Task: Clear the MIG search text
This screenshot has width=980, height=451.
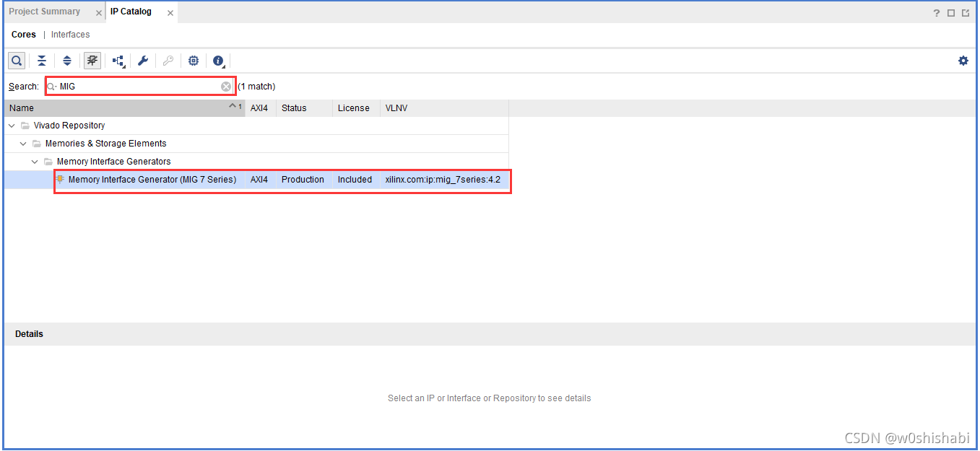Action: point(226,87)
